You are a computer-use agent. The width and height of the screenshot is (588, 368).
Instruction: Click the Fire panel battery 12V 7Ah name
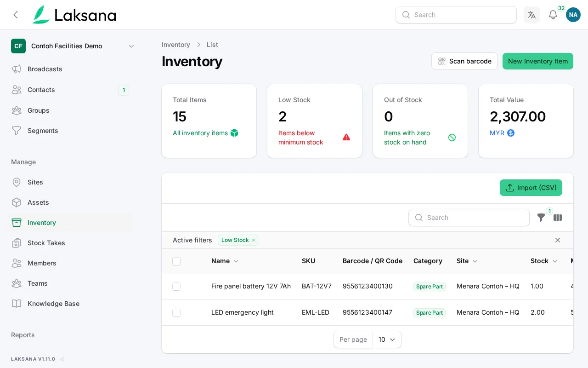coord(251,286)
